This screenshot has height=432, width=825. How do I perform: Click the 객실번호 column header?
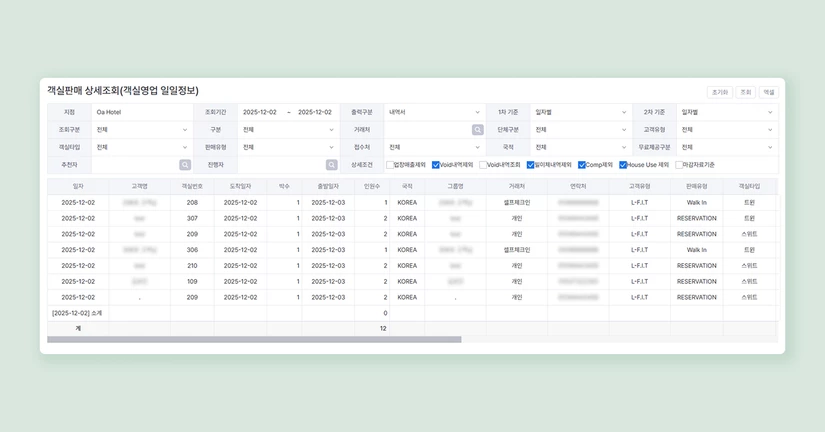[192, 186]
